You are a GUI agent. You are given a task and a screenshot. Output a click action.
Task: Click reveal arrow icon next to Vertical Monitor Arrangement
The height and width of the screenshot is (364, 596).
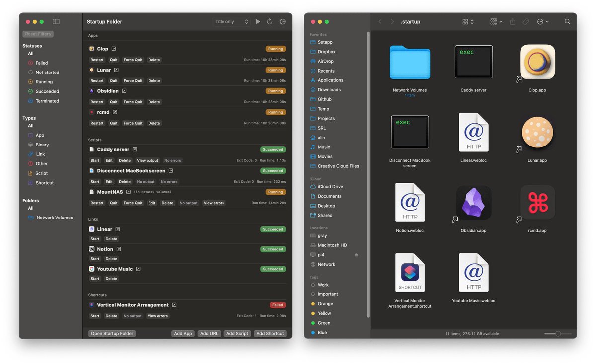tap(174, 305)
